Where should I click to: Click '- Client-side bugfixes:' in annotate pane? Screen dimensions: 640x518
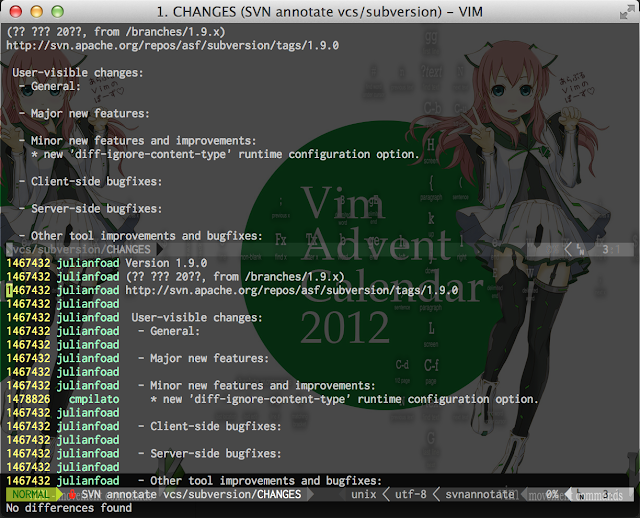[x=210, y=426]
